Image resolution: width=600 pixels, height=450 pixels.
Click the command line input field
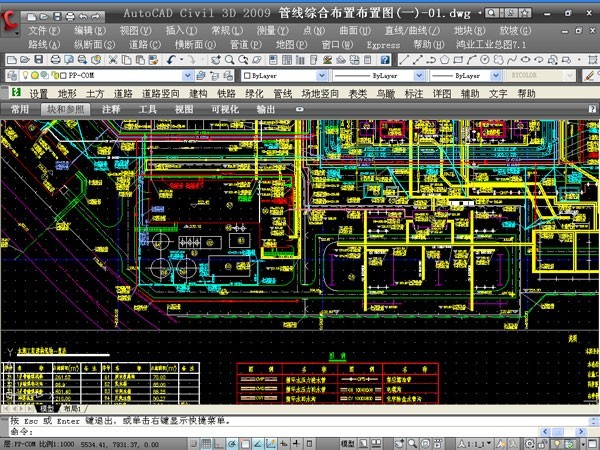click(x=300, y=430)
